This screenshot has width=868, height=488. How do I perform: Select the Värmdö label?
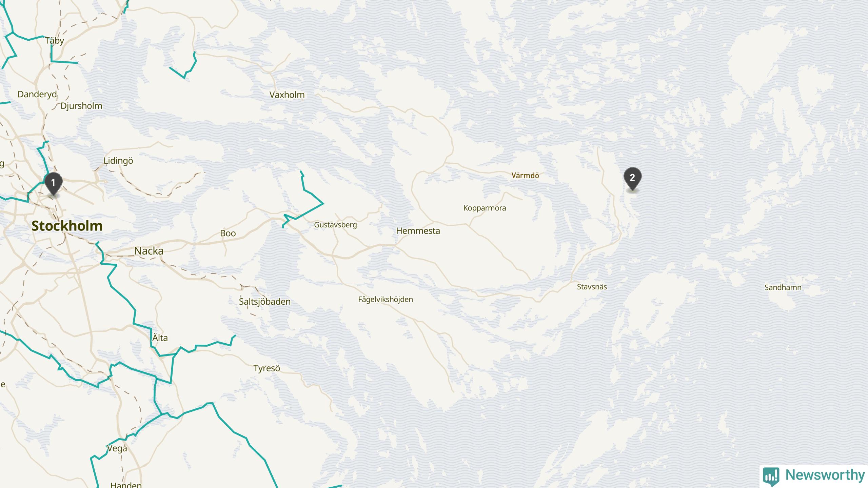525,176
